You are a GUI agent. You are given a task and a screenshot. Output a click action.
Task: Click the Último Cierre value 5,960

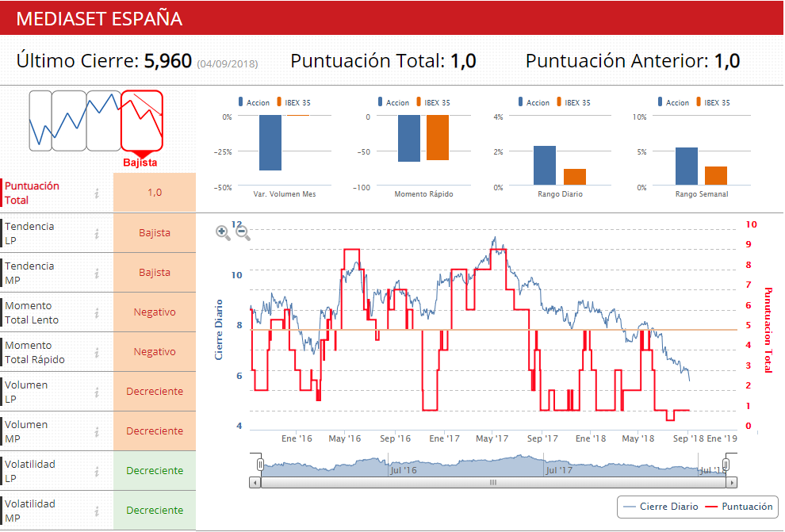[x=168, y=61]
